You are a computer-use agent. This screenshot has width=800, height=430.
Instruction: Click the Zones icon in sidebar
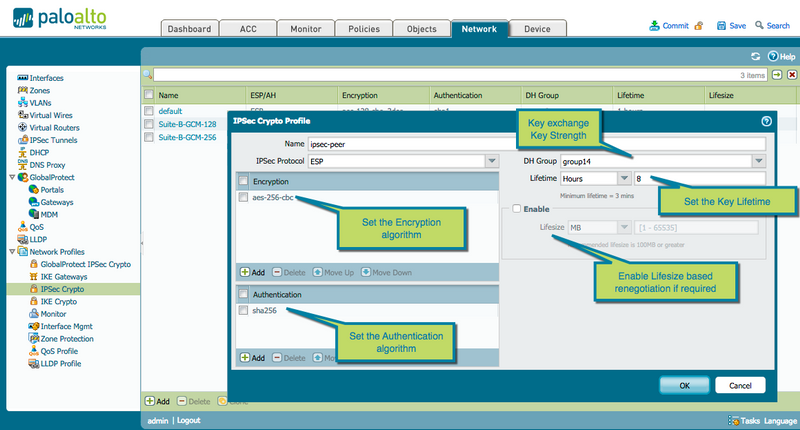coord(22,90)
